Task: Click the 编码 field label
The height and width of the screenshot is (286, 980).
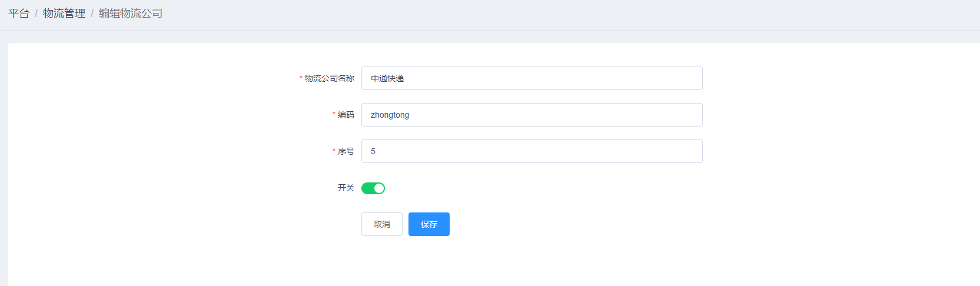Action: [346, 115]
